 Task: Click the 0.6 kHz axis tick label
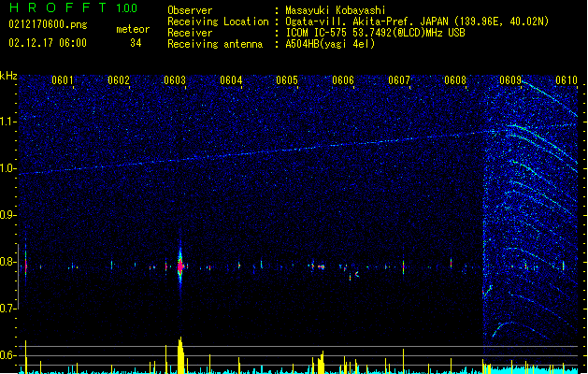coord(8,355)
